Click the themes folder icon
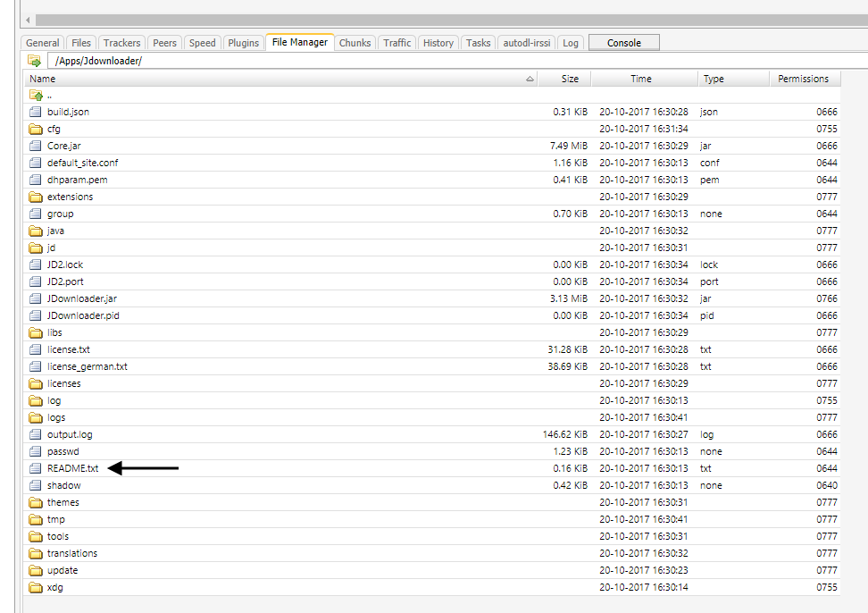The height and width of the screenshot is (613, 868). click(36, 502)
